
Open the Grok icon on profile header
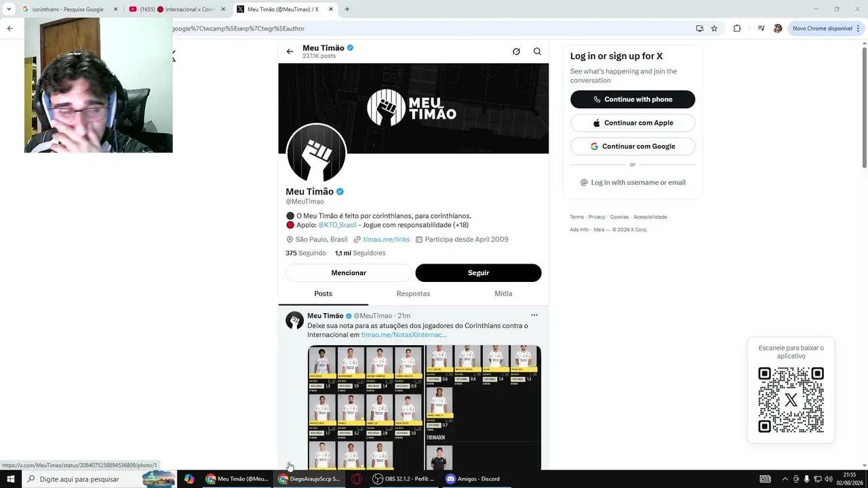tap(516, 52)
